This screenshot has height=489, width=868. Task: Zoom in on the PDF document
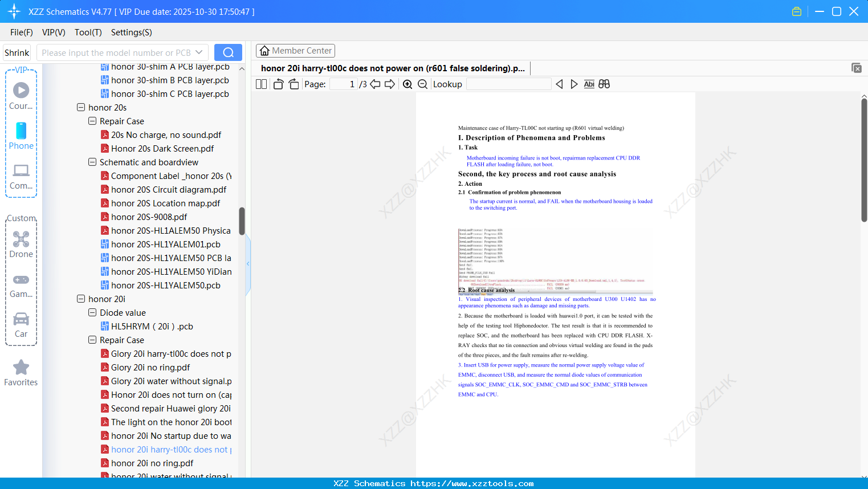[x=407, y=84]
